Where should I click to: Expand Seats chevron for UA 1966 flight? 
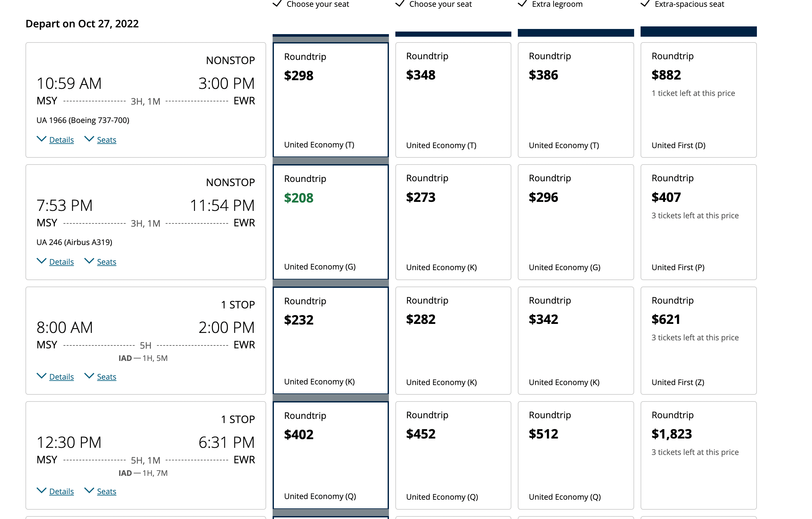89,139
